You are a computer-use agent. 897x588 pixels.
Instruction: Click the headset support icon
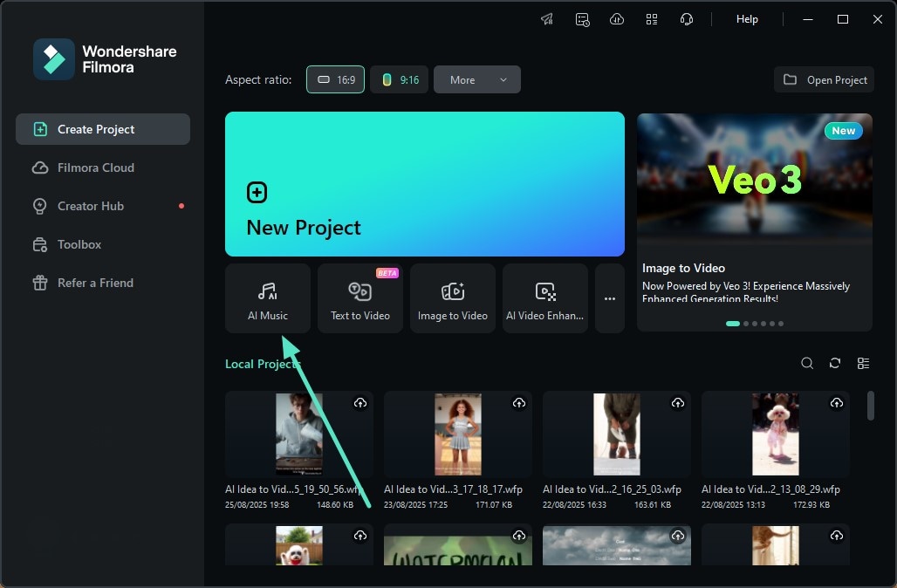pyautogui.click(x=687, y=19)
